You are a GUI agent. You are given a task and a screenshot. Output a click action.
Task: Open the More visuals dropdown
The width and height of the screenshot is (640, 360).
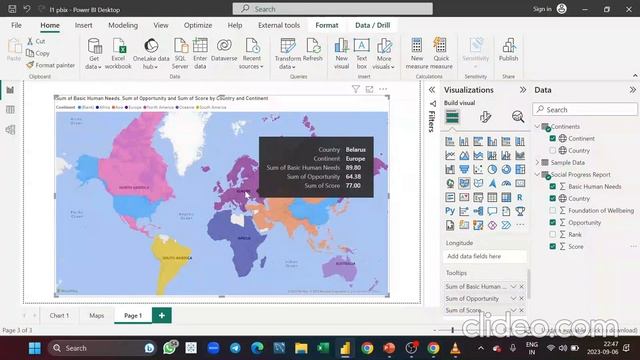coord(384,53)
